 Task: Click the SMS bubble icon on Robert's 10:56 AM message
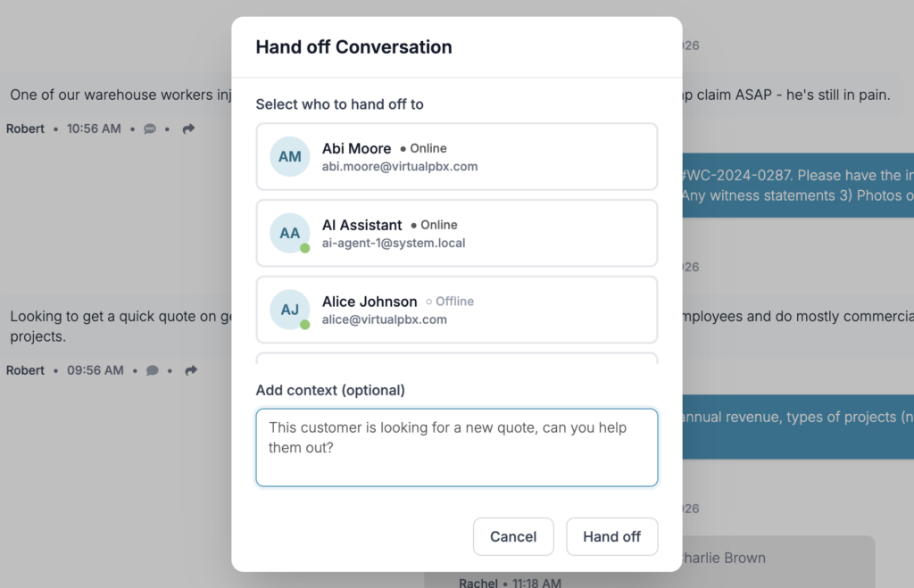tap(149, 128)
